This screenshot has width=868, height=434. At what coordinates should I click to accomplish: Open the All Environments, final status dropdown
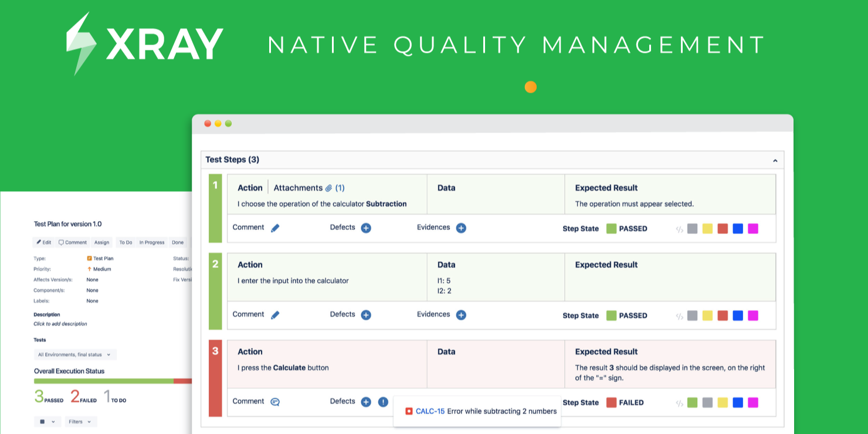[x=74, y=355]
